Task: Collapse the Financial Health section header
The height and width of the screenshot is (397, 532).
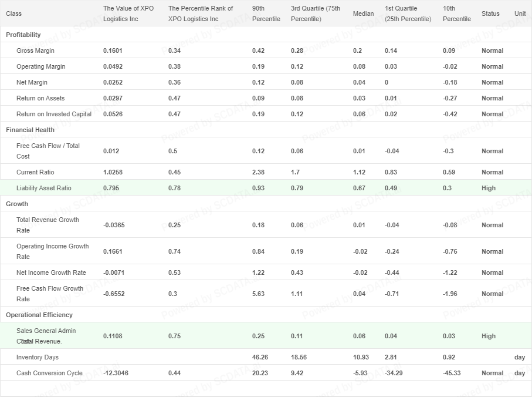Action: pyautogui.click(x=30, y=130)
